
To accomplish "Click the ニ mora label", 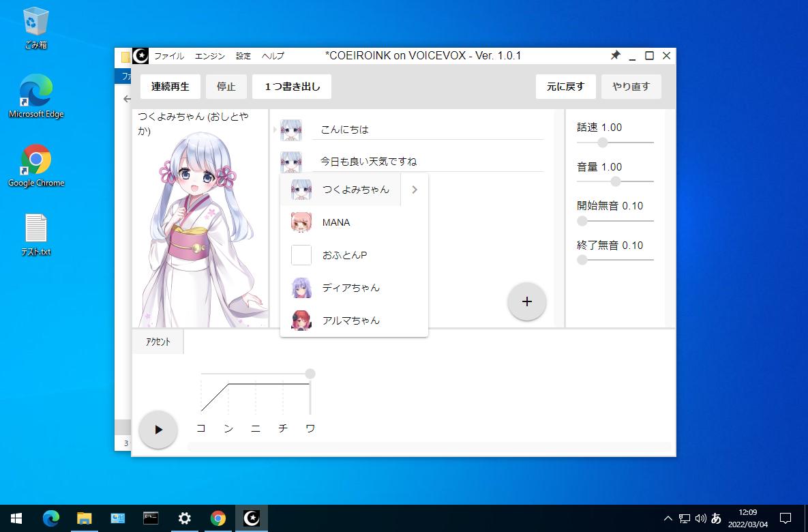I will click(256, 428).
